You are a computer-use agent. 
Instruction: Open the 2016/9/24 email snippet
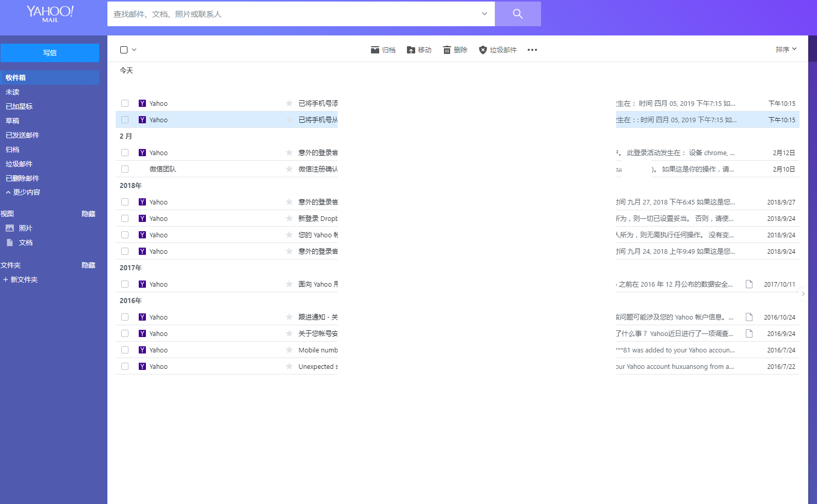pos(675,333)
